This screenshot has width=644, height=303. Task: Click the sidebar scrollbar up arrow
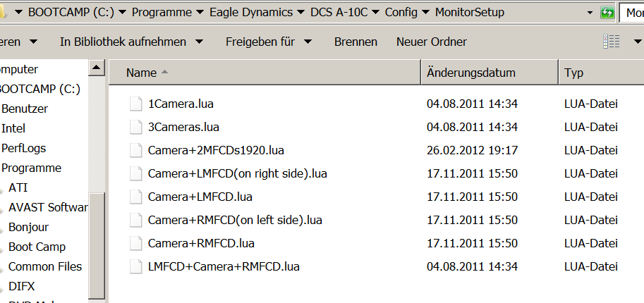coord(97,68)
